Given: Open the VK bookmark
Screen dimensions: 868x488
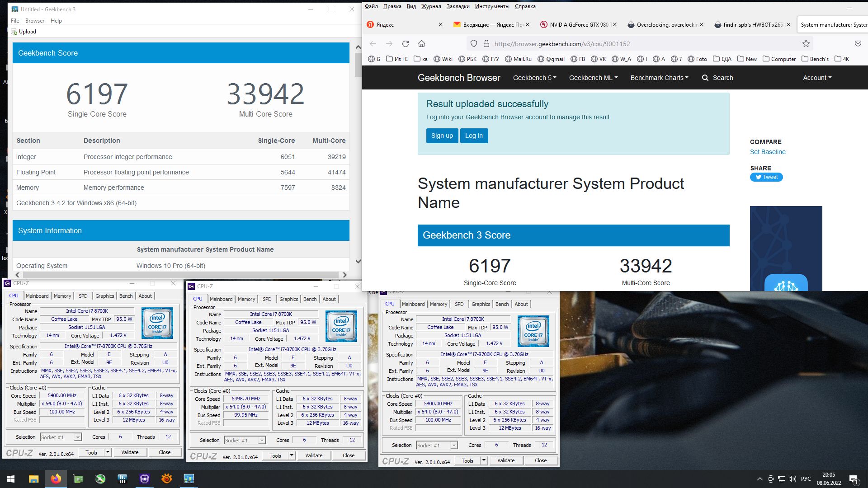Looking at the screenshot, I should [598, 59].
